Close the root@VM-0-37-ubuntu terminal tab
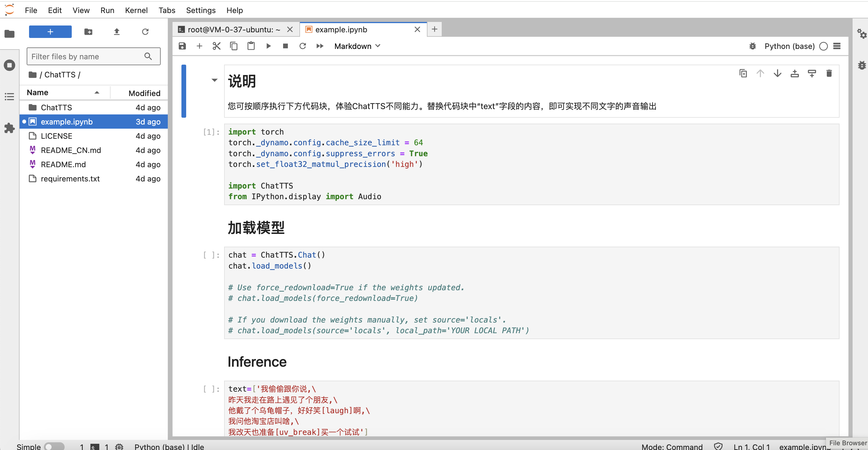Viewport: 868px width, 450px height. [290, 30]
